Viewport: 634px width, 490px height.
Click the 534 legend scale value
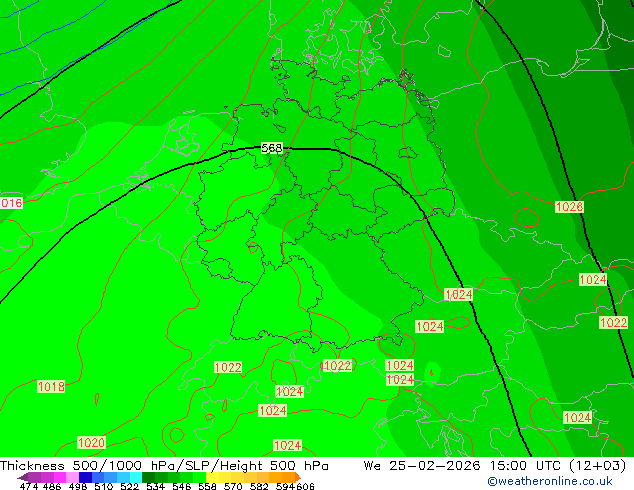155,486
